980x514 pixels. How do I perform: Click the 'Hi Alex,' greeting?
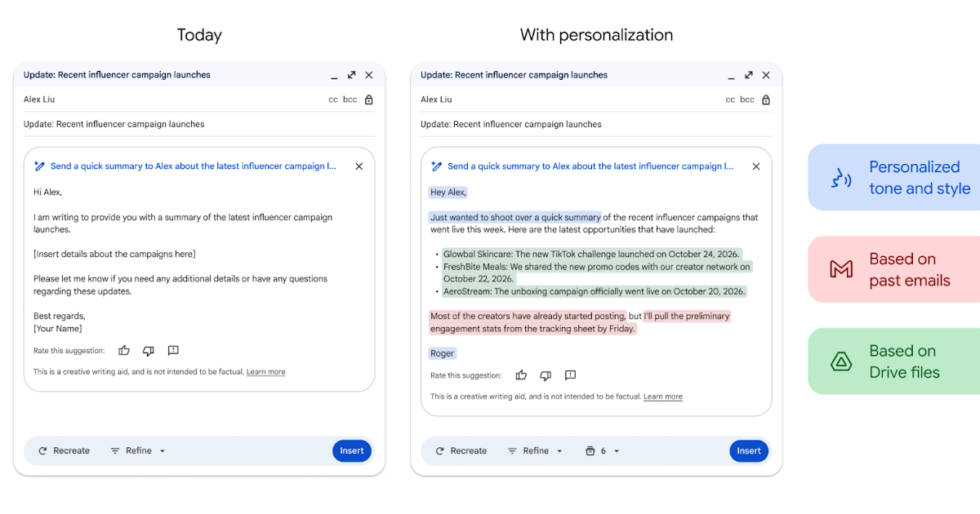48,193
